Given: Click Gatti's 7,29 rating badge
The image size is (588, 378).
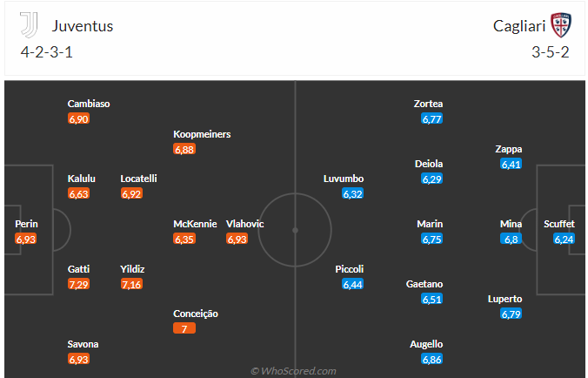Looking at the screenshot, I should pos(79,284).
